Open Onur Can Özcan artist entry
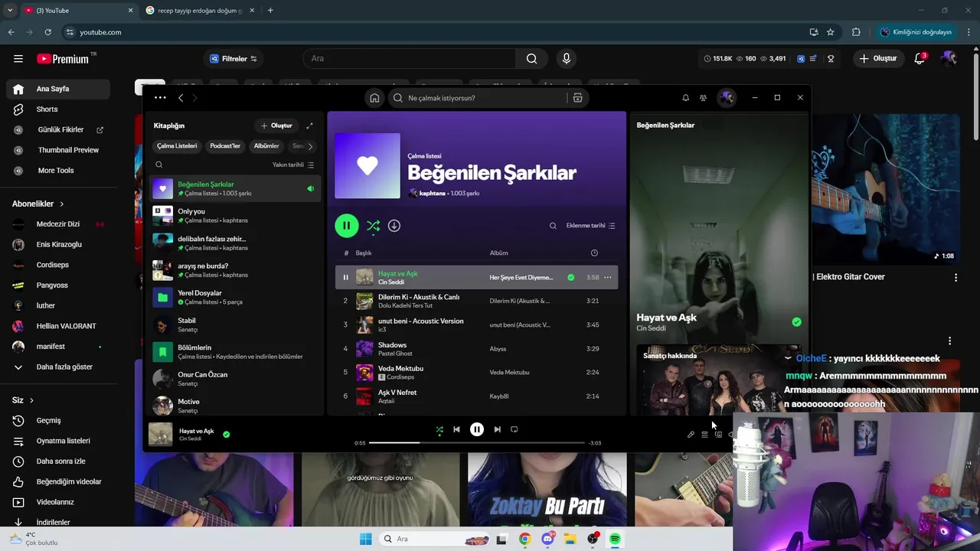 236,379
